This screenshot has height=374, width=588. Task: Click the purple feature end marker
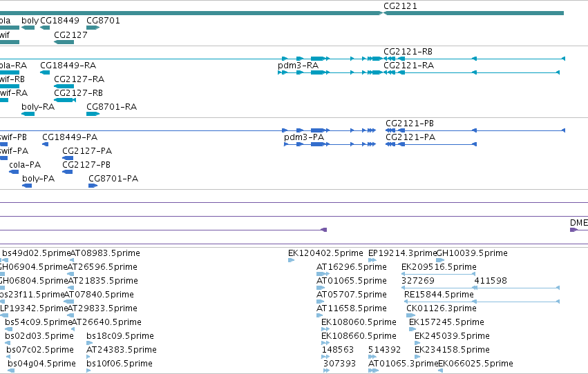point(324,230)
